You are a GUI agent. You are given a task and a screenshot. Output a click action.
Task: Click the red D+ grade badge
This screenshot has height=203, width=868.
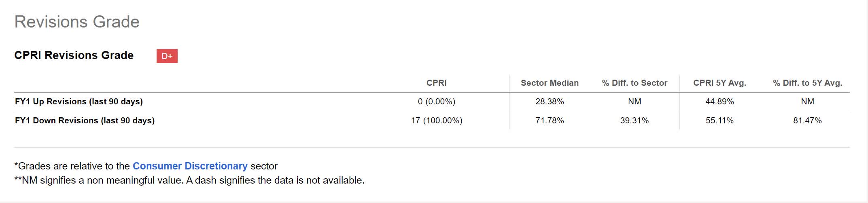(167, 56)
